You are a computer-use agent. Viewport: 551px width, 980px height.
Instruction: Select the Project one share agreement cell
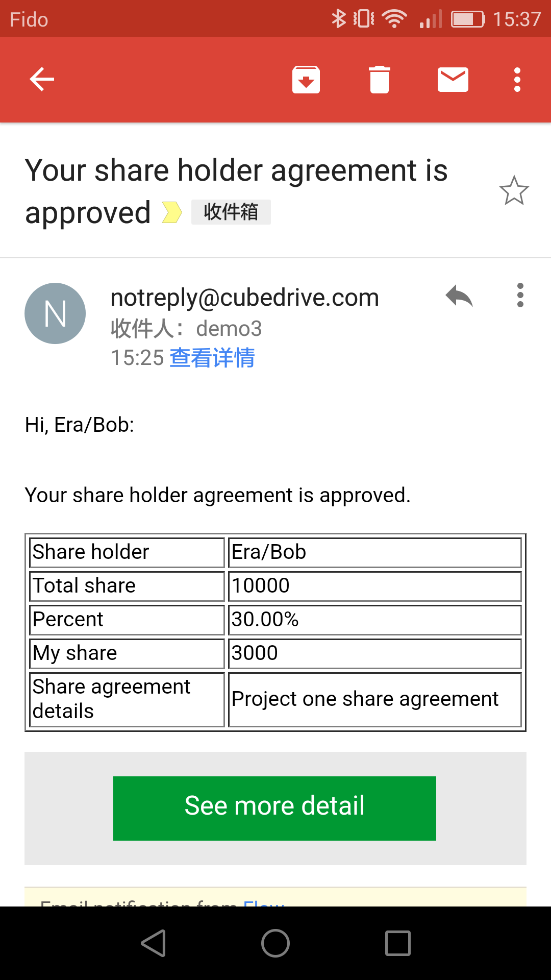pyautogui.click(x=375, y=700)
